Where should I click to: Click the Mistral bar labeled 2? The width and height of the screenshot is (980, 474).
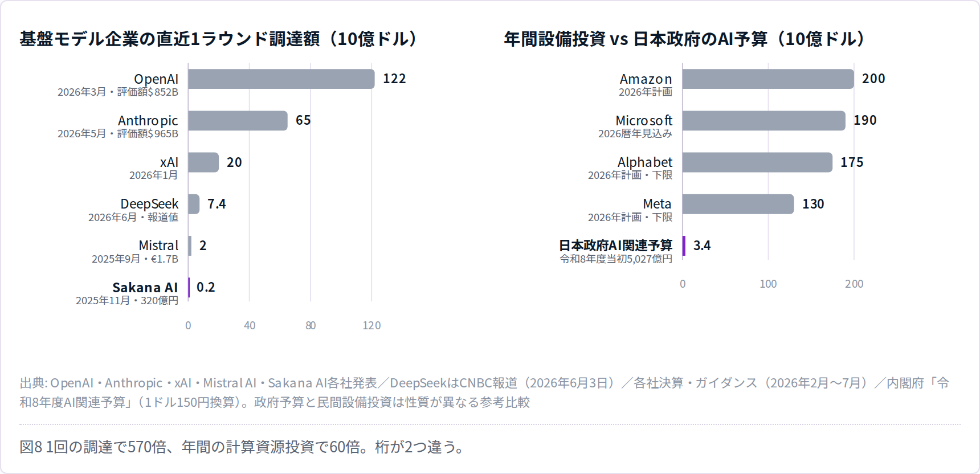coord(190,246)
